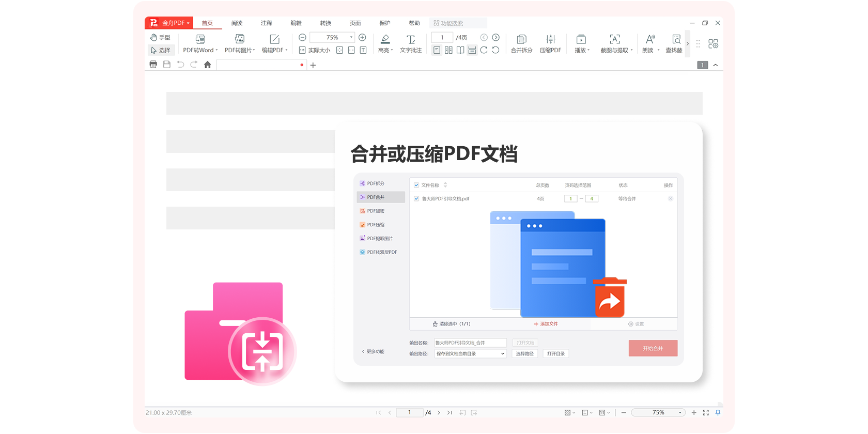Open the 金舟PDF application menu dropdown
Screen dimensions: 868x434
coord(169,23)
